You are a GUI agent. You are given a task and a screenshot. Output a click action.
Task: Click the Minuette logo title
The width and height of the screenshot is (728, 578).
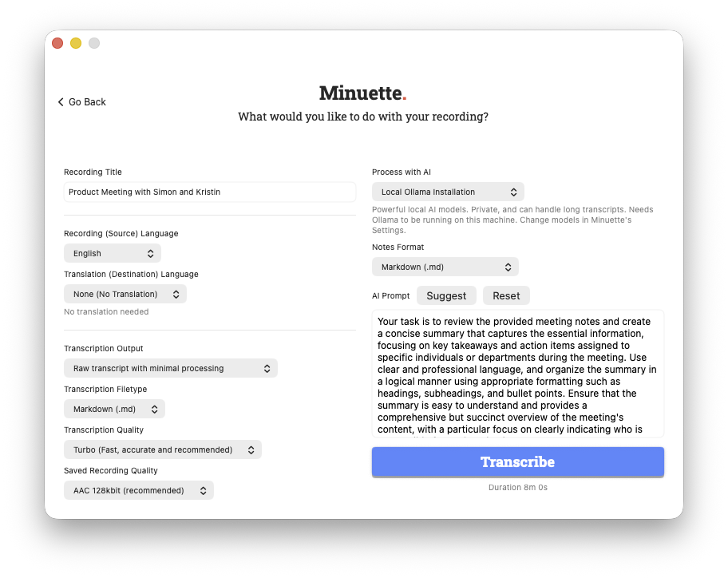click(363, 93)
